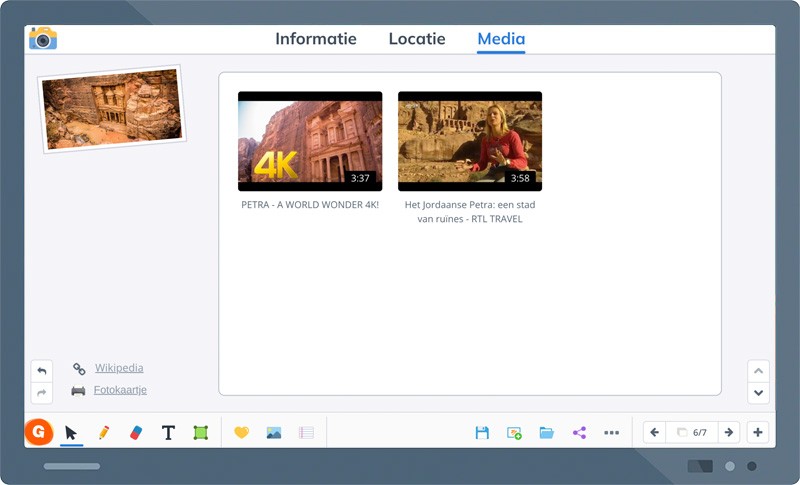Click the purple share icon
This screenshot has height=485, width=800.
579,433
